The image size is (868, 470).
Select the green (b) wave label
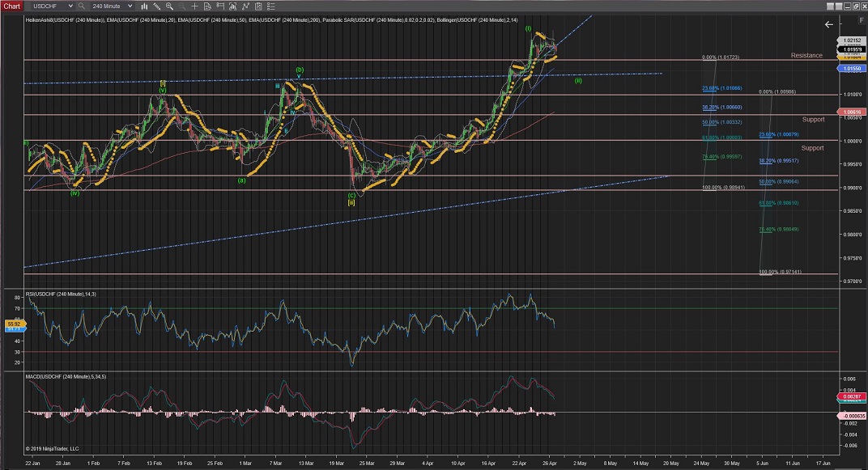click(300, 70)
